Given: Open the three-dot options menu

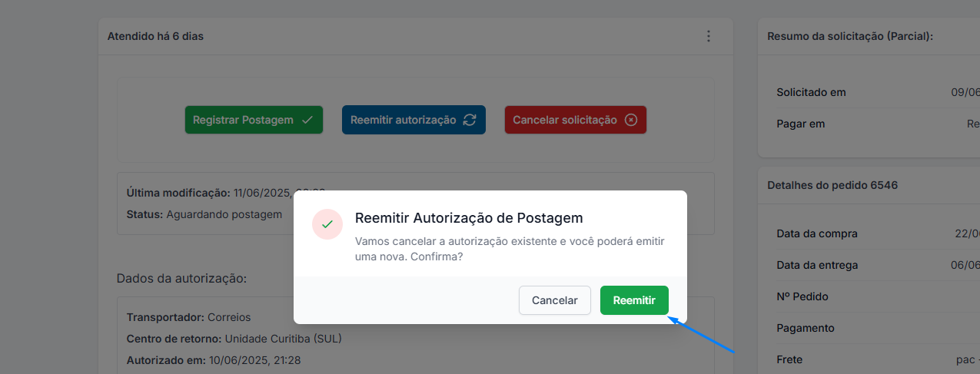Looking at the screenshot, I should (709, 36).
